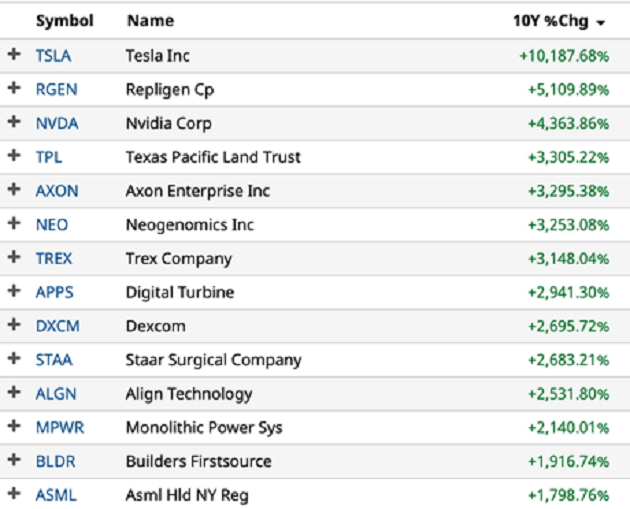Open the NVDA symbol link
Viewport: 630px width, 509px height.
[x=56, y=124]
